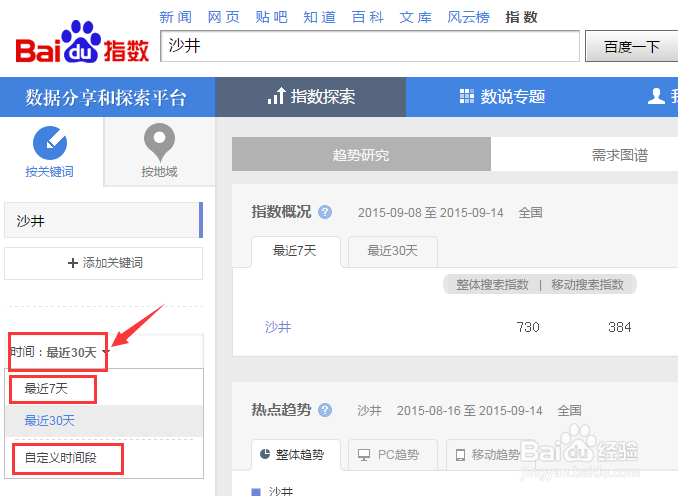Switch to the 指数探索 navigation tab
The width and height of the screenshot is (678, 496).
point(310,97)
